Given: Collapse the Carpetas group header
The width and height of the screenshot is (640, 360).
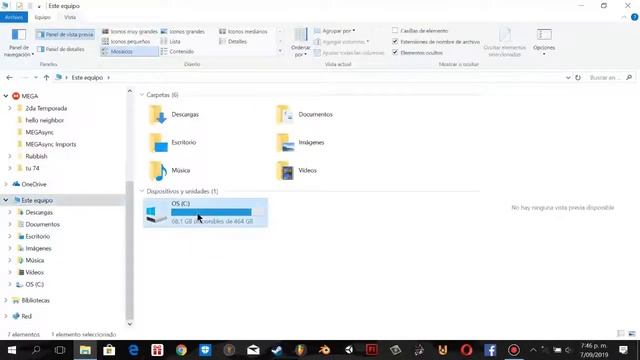Looking at the screenshot, I should pyautogui.click(x=142, y=95).
